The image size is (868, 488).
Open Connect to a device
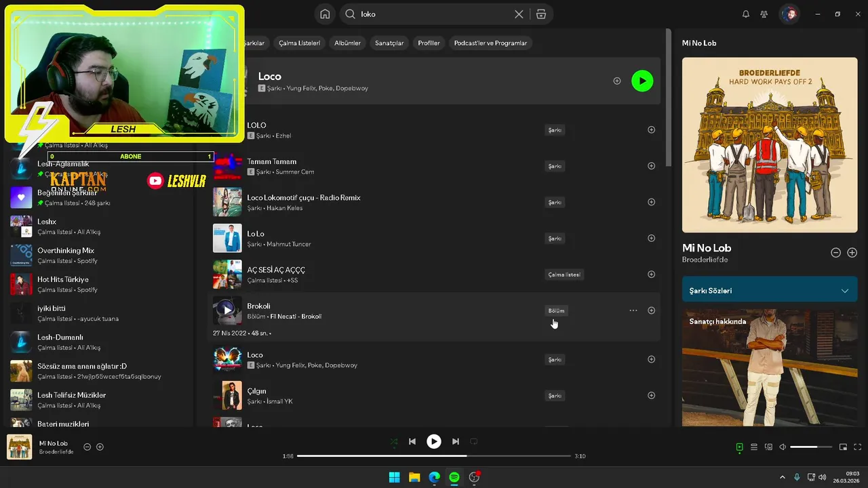point(768,447)
